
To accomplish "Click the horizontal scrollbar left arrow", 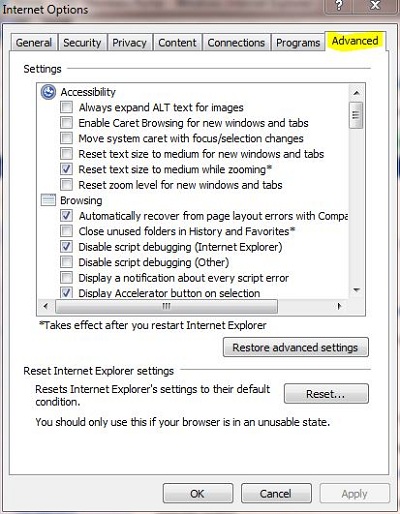I will (x=46, y=306).
